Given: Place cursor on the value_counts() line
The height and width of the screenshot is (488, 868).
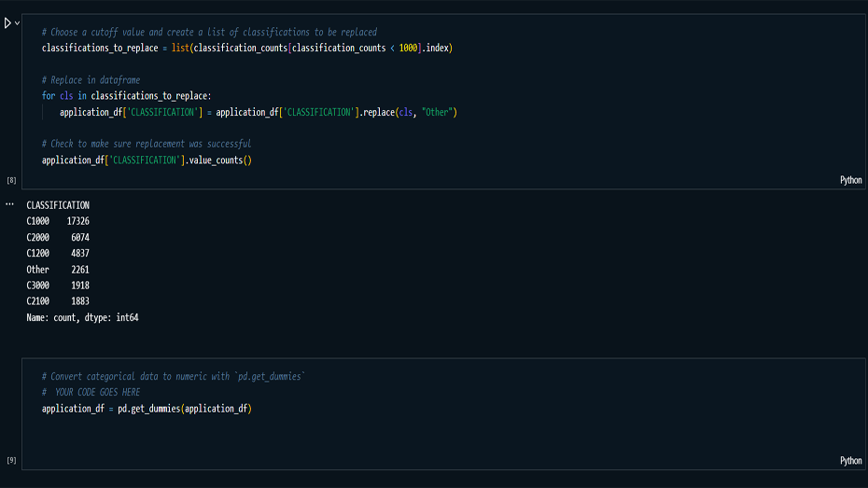Looking at the screenshot, I should (147, 160).
